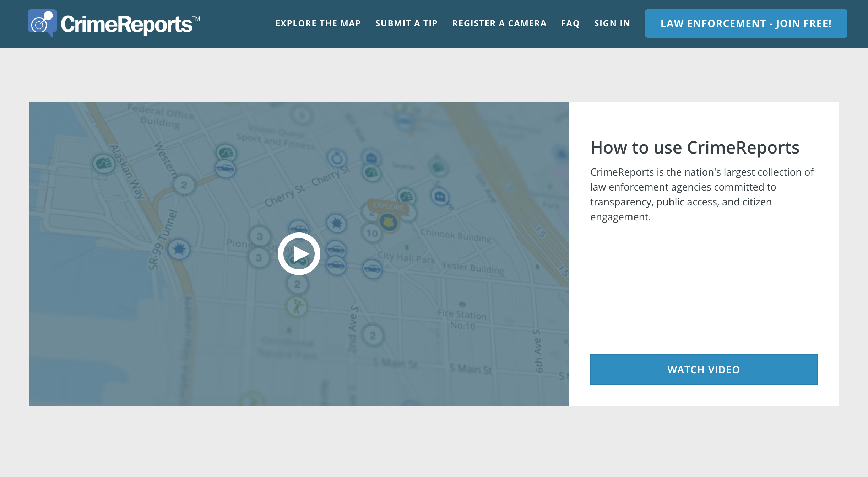868x477 pixels.
Task: Click the cluster marker 2 near Fire Station
Action: point(373,336)
